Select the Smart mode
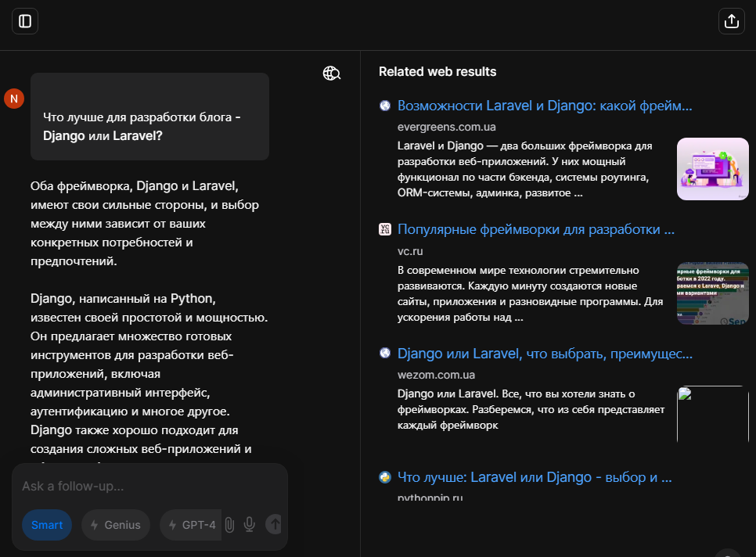 pos(47,525)
